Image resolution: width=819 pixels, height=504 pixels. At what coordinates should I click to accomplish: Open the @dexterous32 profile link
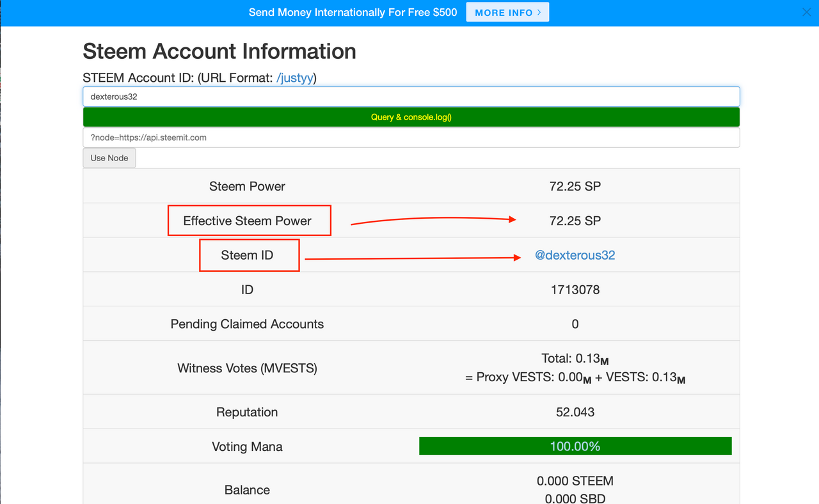pos(575,255)
